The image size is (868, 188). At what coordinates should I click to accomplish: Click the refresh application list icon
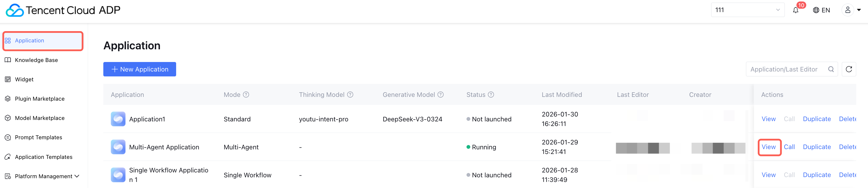tap(848, 69)
